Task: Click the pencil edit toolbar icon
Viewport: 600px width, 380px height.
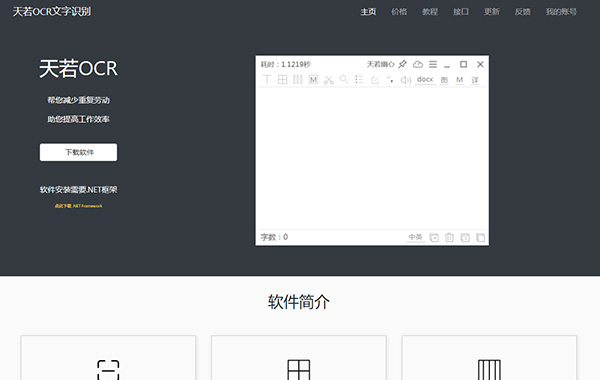Action: [375, 80]
